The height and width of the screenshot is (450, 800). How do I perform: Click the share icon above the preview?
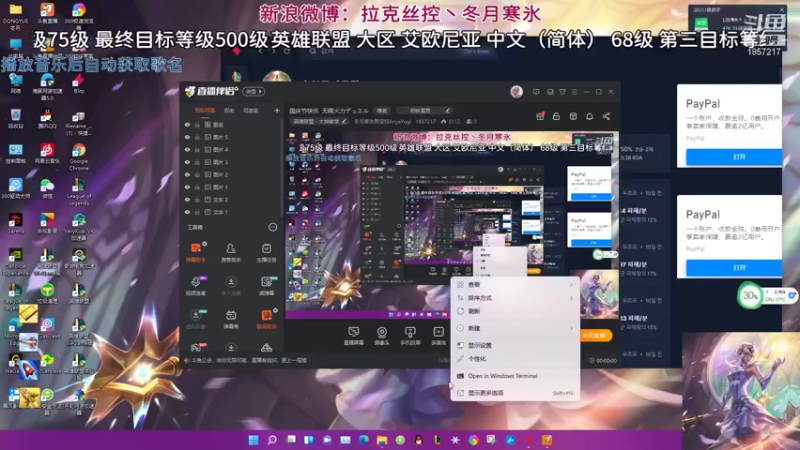click(606, 116)
